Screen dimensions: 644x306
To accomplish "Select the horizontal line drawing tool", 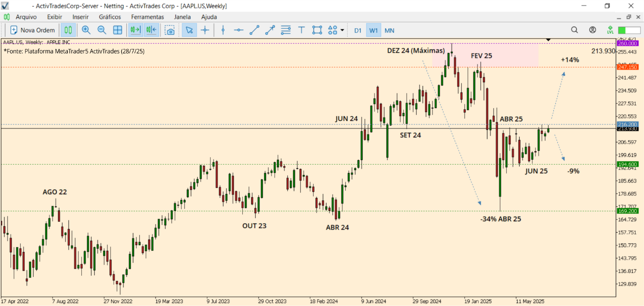I will coord(239,30).
